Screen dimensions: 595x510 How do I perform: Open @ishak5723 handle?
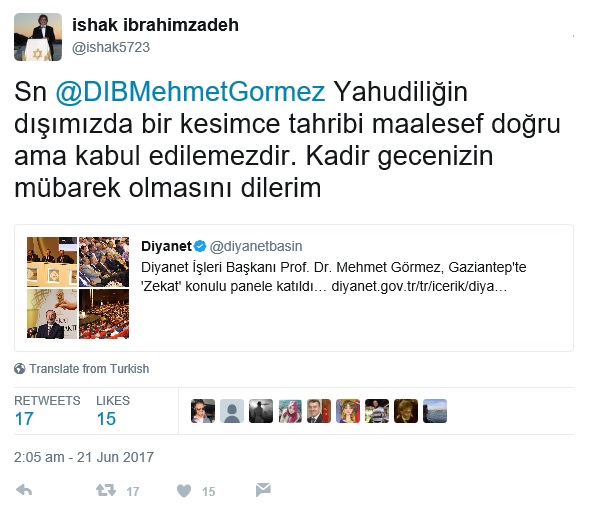(x=111, y=47)
